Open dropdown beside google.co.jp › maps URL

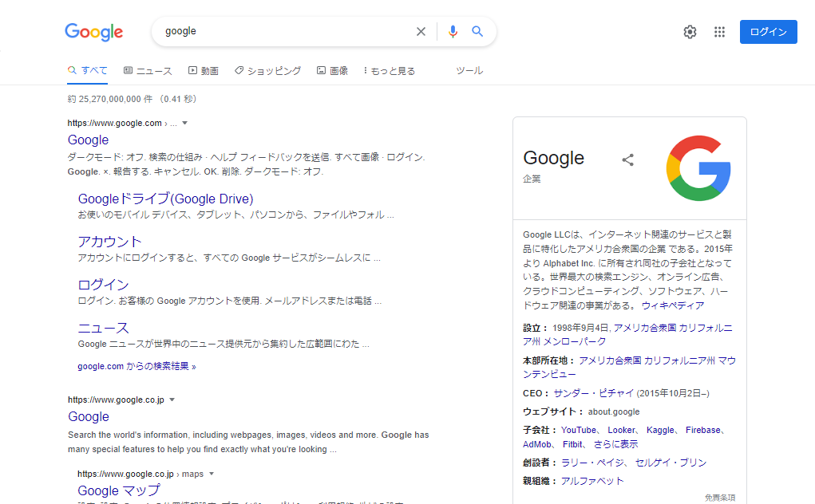pyautogui.click(x=212, y=474)
